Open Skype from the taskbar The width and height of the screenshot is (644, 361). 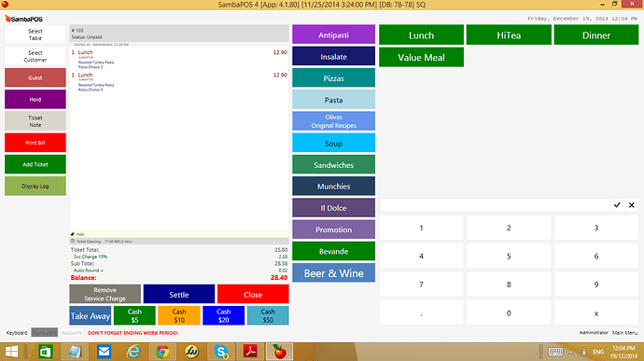(x=221, y=352)
